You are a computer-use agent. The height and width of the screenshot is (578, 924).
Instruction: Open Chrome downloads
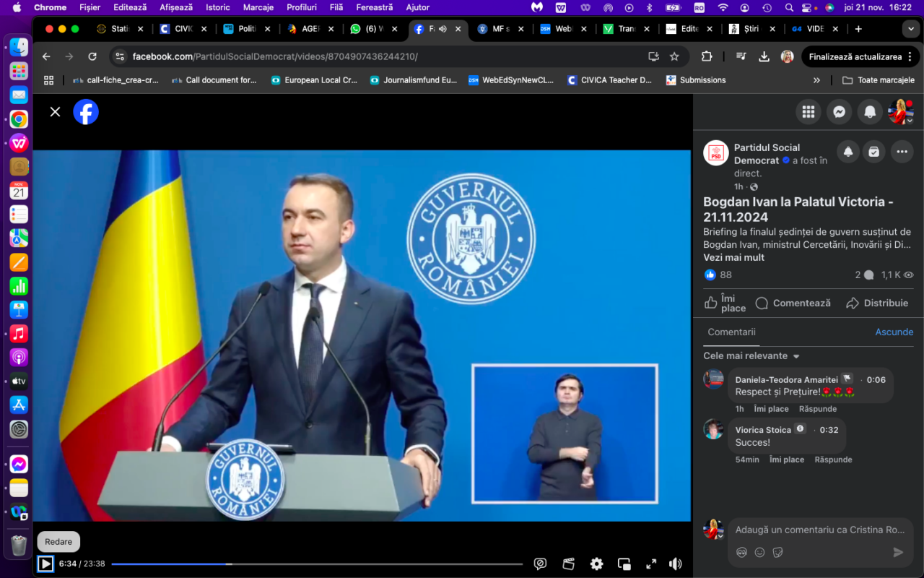[764, 56]
